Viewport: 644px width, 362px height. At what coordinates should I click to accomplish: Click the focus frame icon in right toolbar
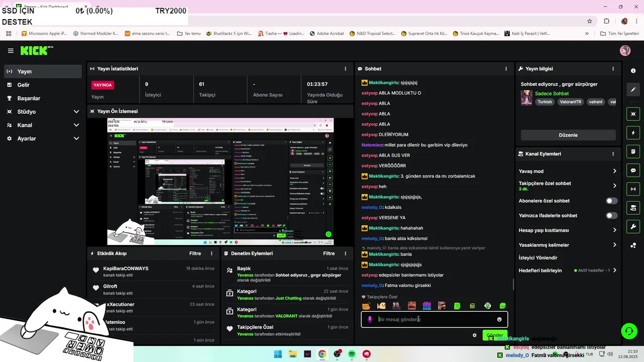(x=633, y=114)
